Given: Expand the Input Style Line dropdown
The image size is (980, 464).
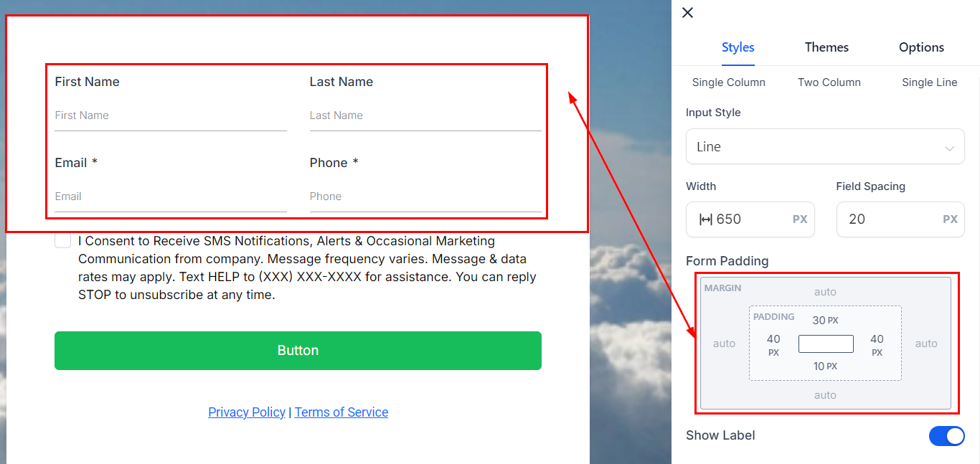Looking at the screenshot, I should point(824,147).
